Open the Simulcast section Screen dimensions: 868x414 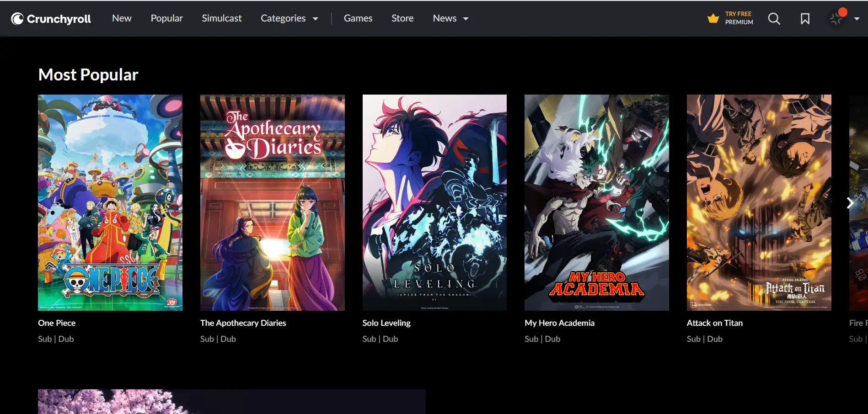(x=222, y=18)
